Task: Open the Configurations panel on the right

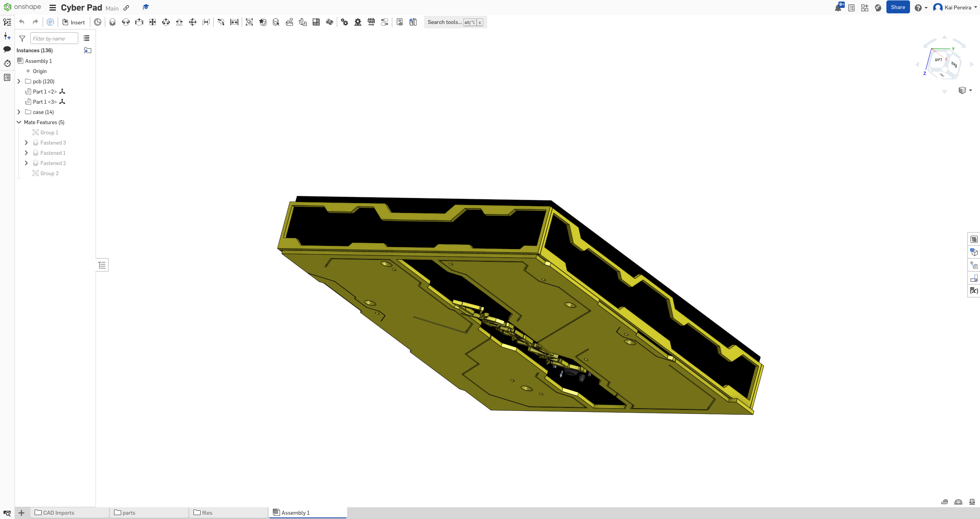Action: 974,252
